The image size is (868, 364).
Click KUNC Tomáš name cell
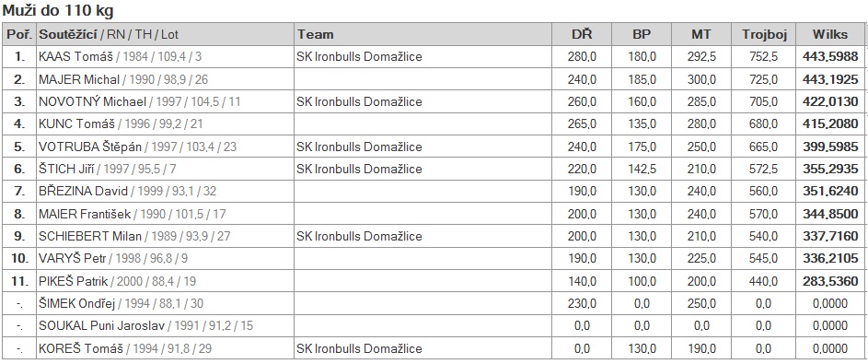(x=165, y=124)
